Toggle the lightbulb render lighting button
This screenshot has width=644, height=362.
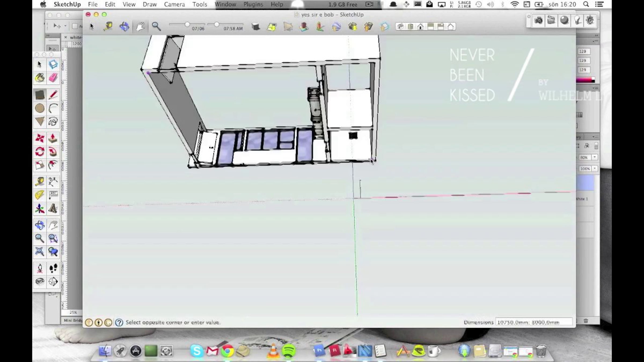click(577, 21)
